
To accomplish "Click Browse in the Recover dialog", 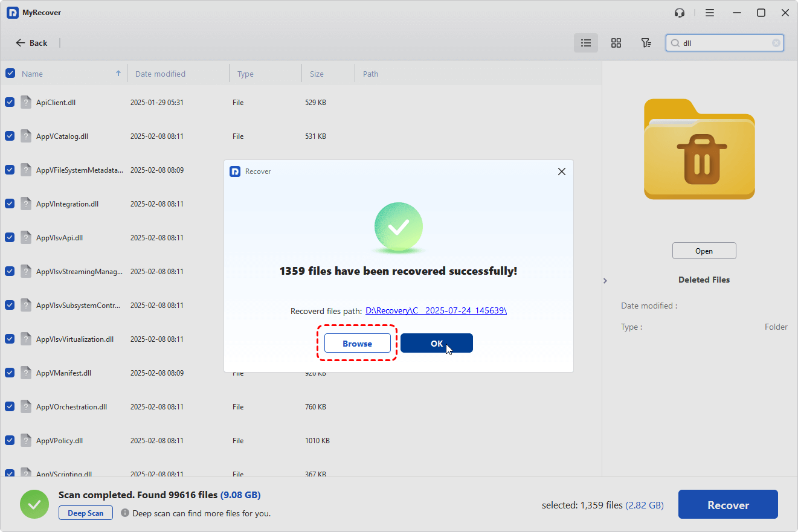I will point(357,343).
